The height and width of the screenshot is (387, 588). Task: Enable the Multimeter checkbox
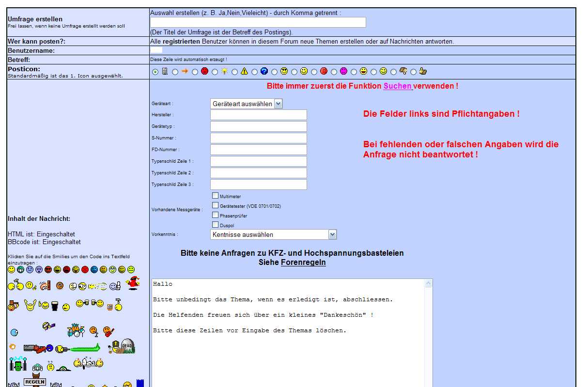coord(215,196)
